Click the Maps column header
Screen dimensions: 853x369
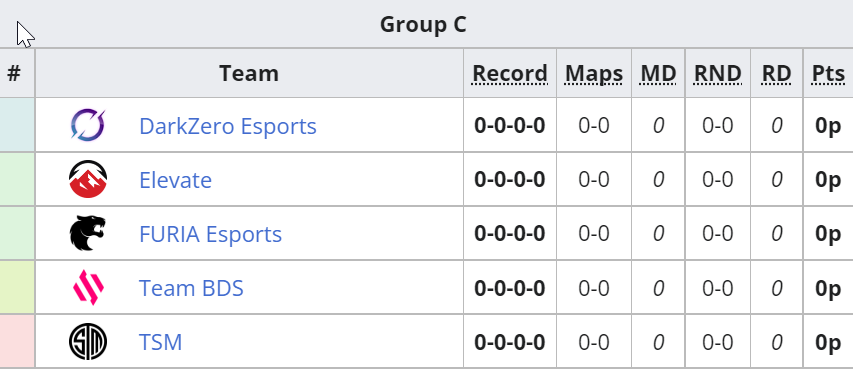(594, 73)
